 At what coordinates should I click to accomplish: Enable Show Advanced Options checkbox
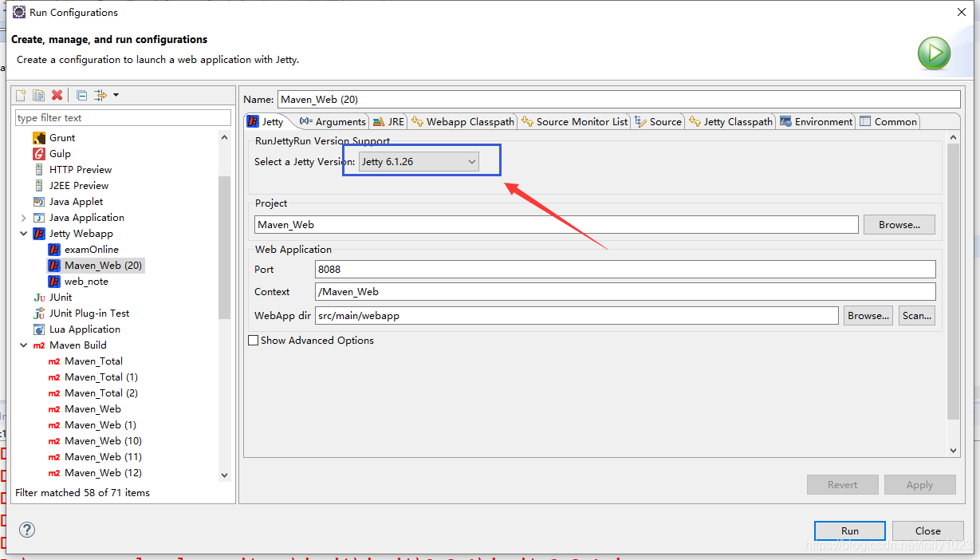[x=254, y=340]
